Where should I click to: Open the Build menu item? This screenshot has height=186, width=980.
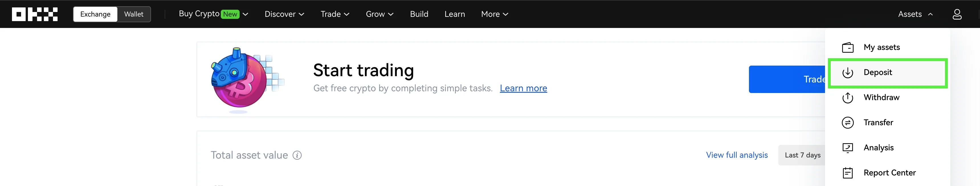[419, 14]
